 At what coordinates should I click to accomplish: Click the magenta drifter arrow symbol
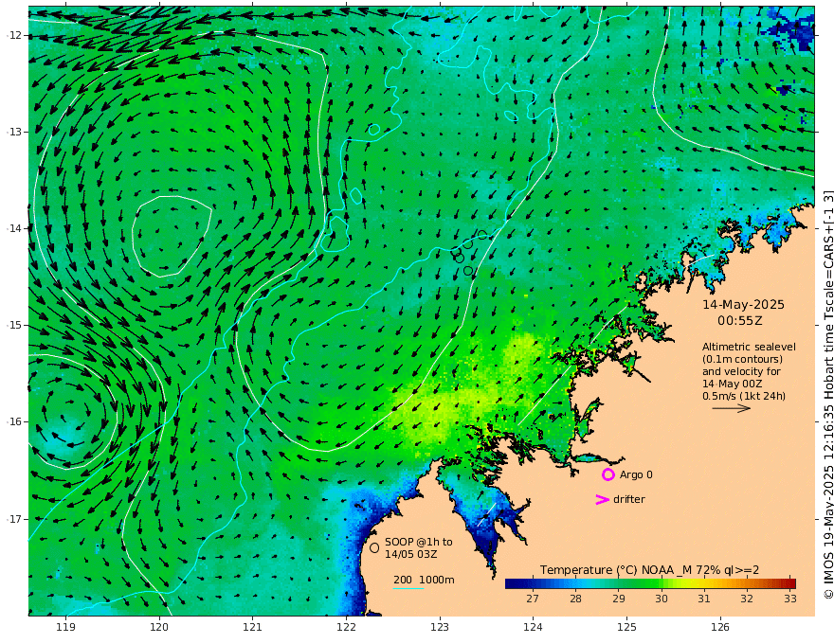(602, 499)
